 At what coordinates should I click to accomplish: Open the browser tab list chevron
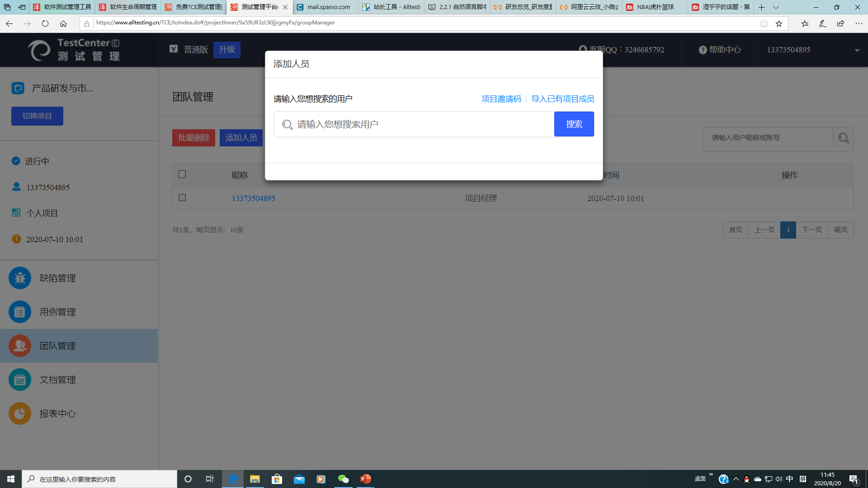tap(776, 7)
